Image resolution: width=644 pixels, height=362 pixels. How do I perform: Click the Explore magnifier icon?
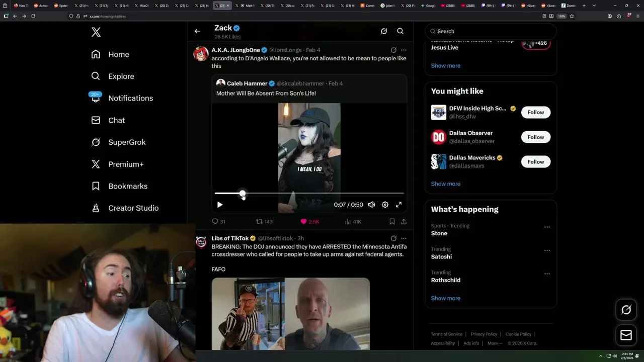tap(96, 76)
